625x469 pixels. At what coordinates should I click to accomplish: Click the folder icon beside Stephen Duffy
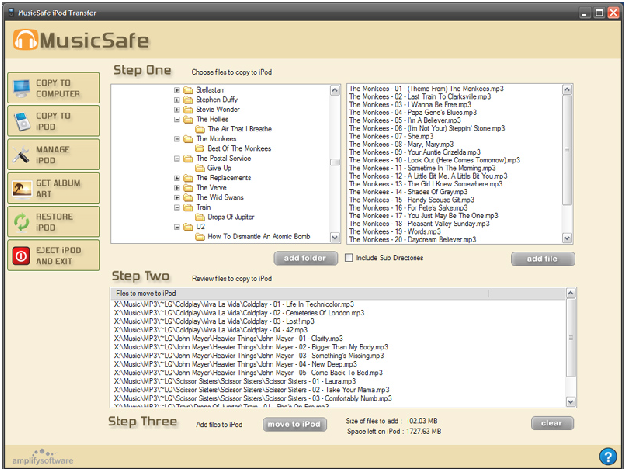[188, 100]
